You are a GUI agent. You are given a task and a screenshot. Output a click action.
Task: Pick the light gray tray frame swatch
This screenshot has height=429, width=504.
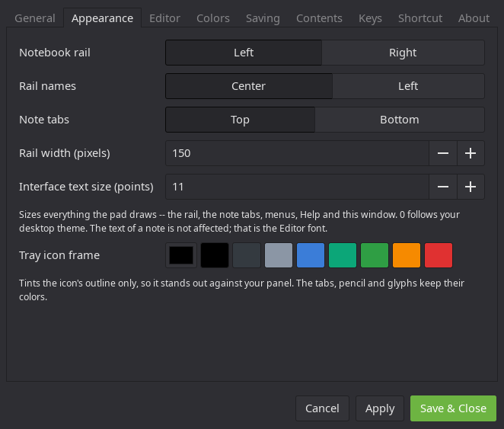(x=279, y=255)
